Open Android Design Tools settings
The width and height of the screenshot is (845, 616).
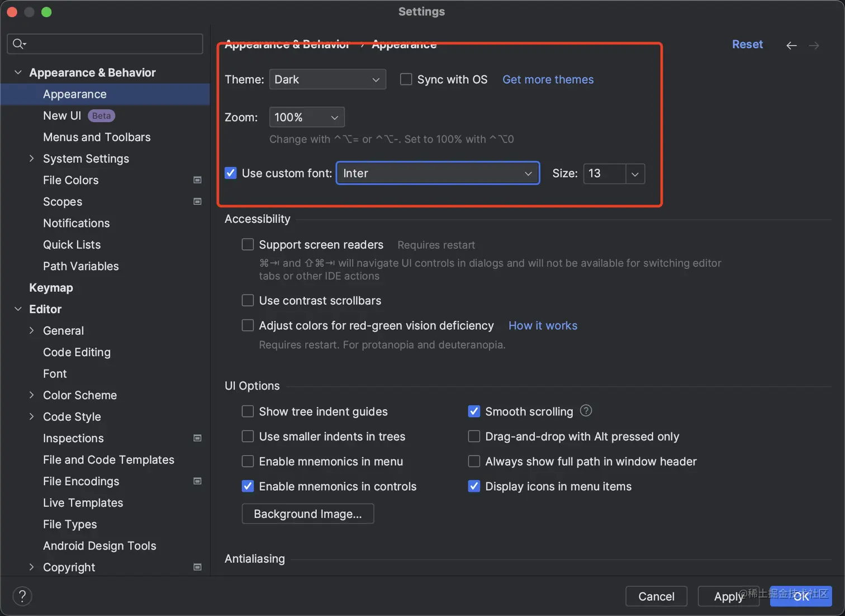(x=99, y=546)
